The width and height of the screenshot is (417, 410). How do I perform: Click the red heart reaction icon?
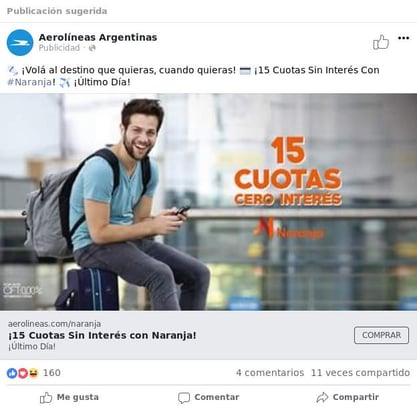23,373
